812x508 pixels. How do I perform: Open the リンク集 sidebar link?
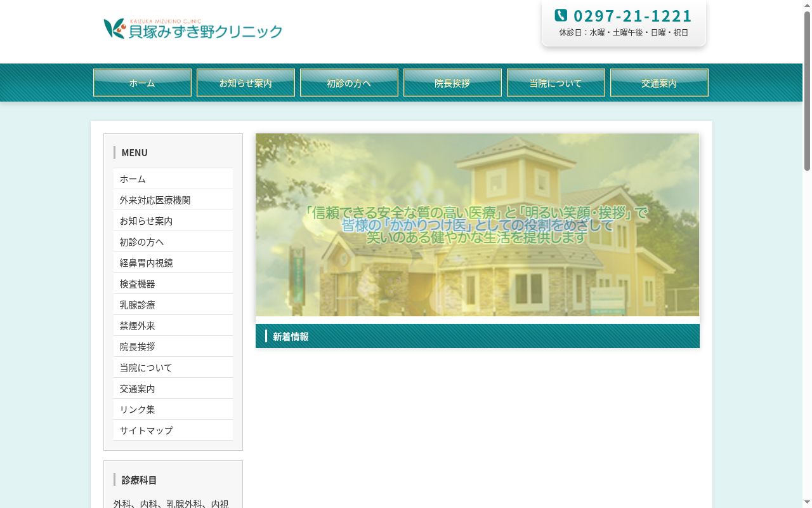(x=173, y=410)
